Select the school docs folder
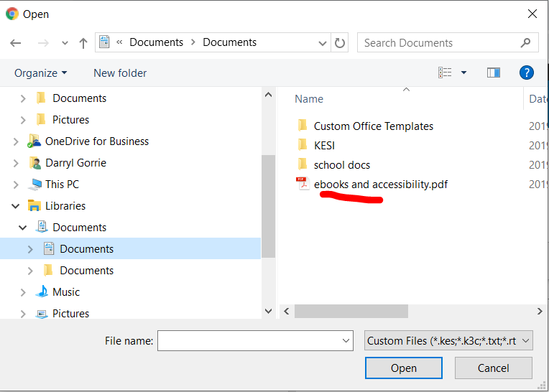549x392 pixels. pos(342,165)
